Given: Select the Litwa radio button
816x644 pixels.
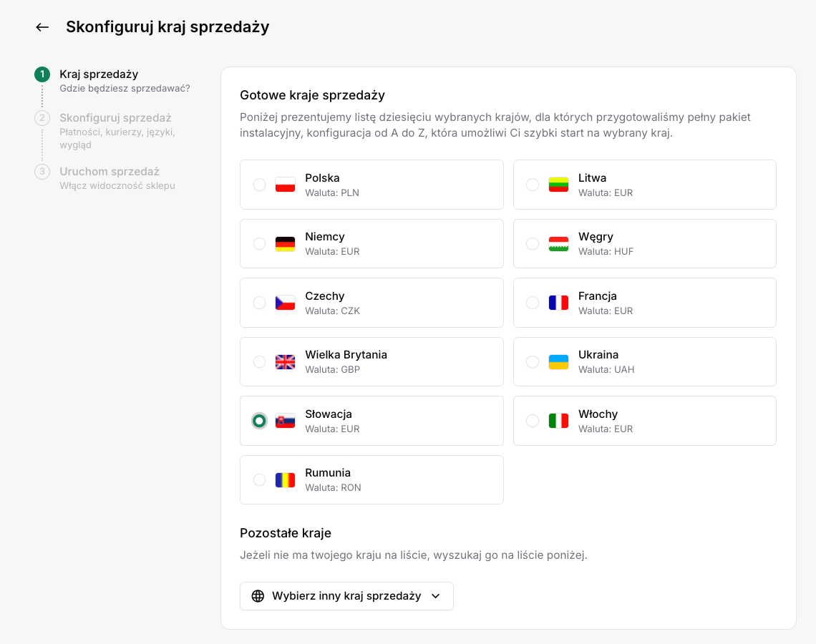Looking at the screenshot, I should [533, 185].
